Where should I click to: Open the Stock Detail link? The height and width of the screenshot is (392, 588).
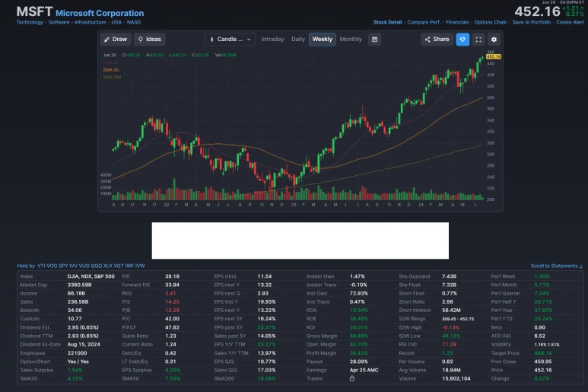387,22
